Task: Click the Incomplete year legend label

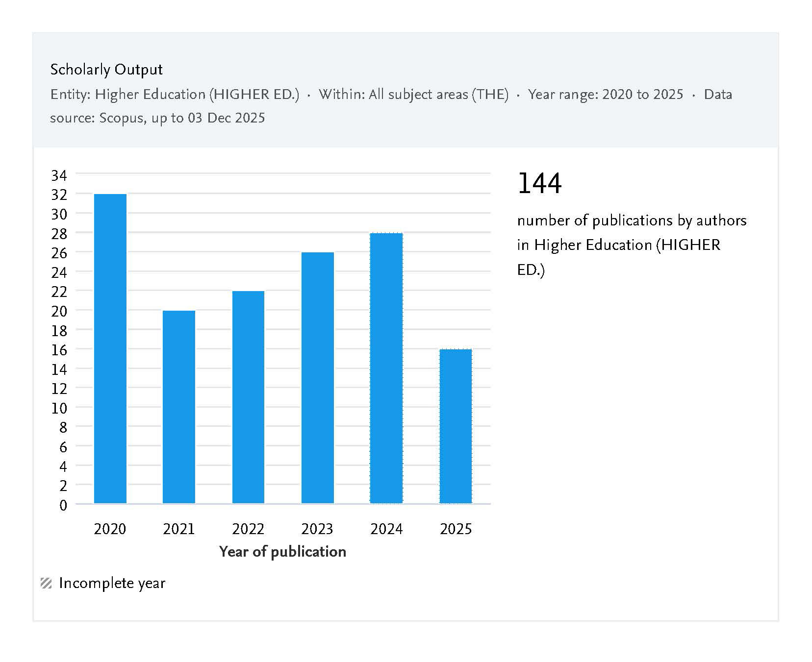Action: 112,583
